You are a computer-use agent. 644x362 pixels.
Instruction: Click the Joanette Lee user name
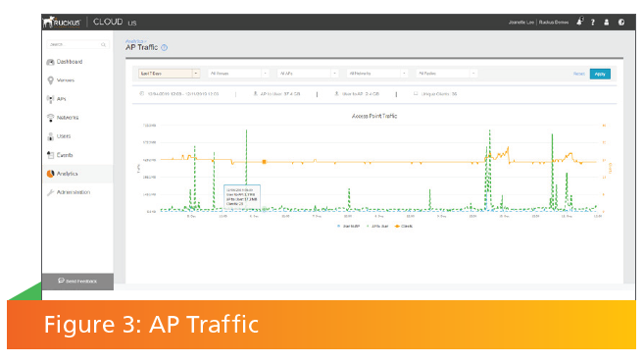tap(520, 23)
